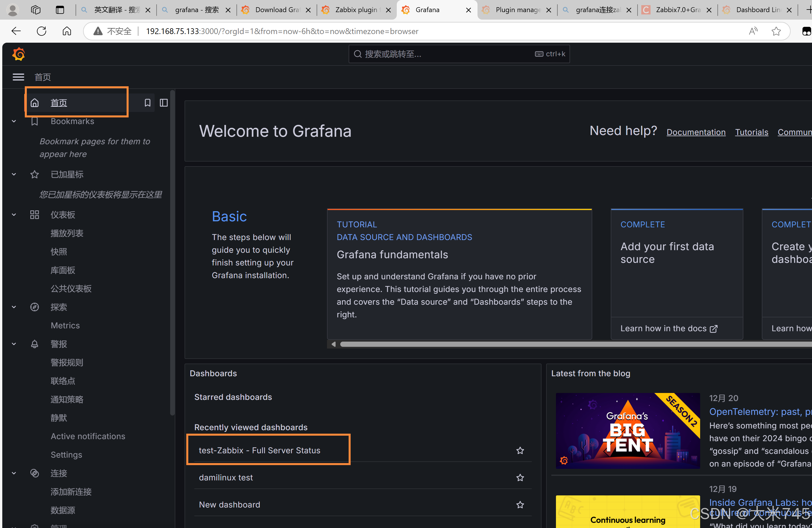Click the compass Explore icon
Viewport: 812px width, 528px height.
click(35, 307)
